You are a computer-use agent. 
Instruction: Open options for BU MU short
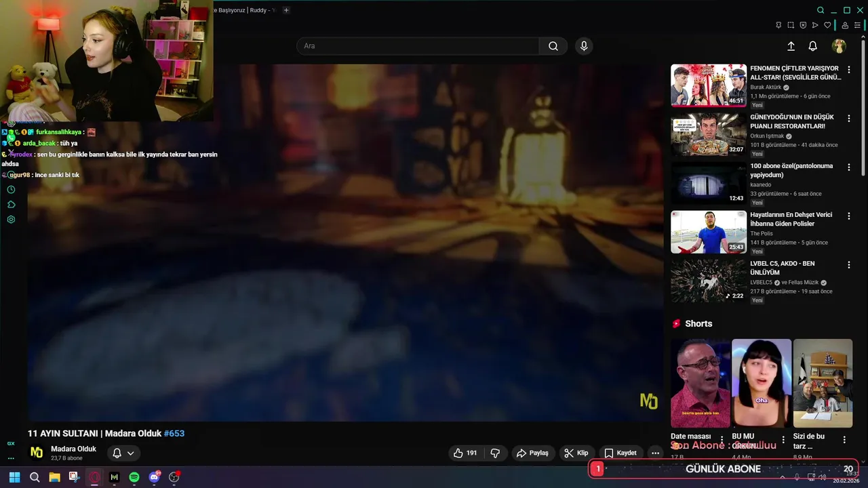click(x=783, y=440)
